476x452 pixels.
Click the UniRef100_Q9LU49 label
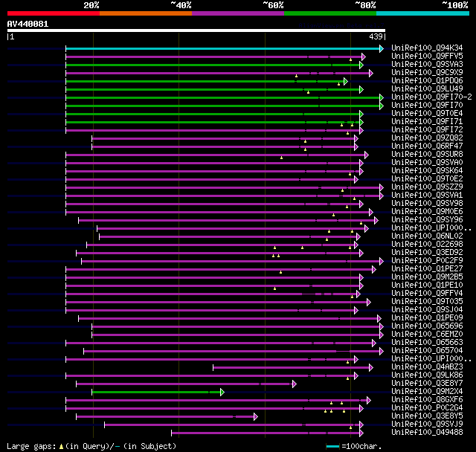click(x=427, y=88)
